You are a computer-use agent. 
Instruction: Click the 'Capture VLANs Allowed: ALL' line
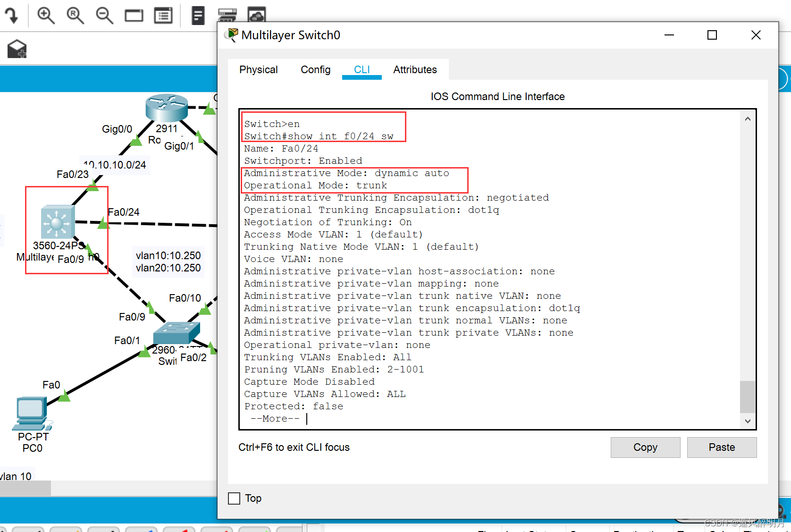(x=325, y=394)
